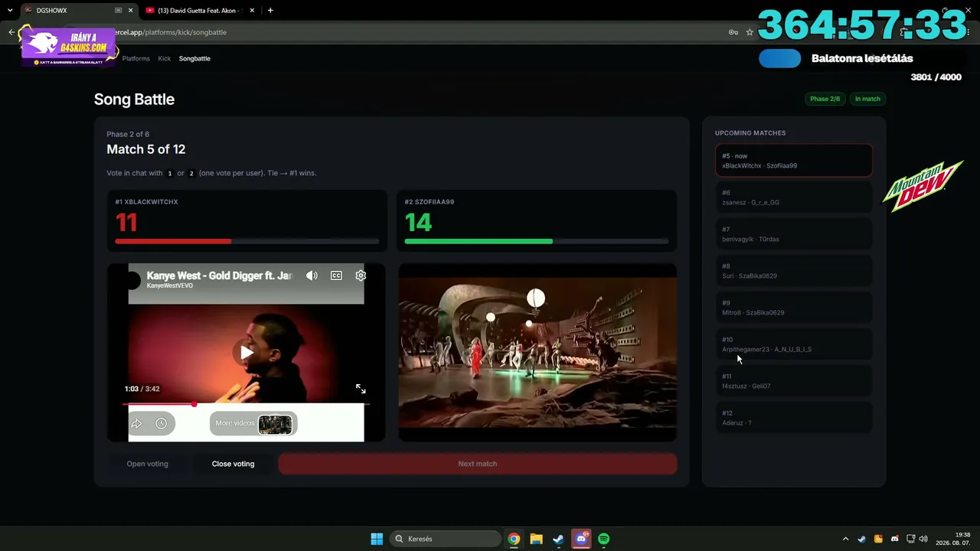Image resolution: width=980 pixels, height=551 pixels.
Task: Open the Songbattle navigation item
Action: [x=194, y=58]
